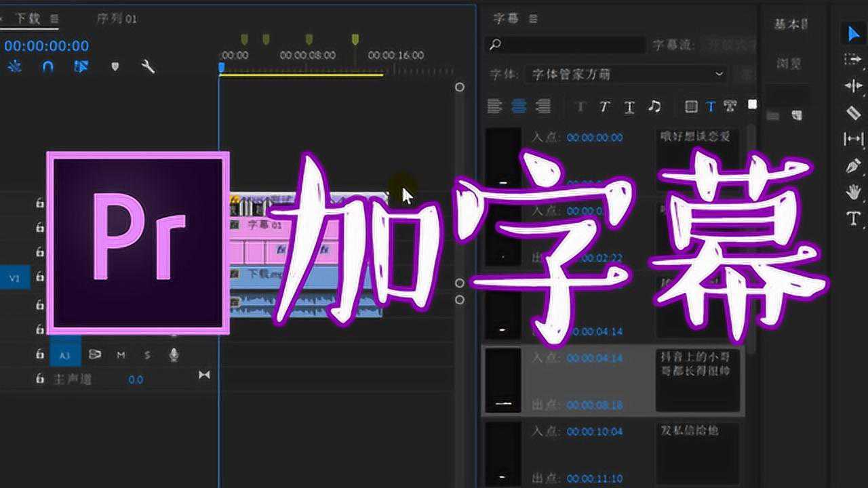Open the 字体 font dropdown

tap(626, 74)
